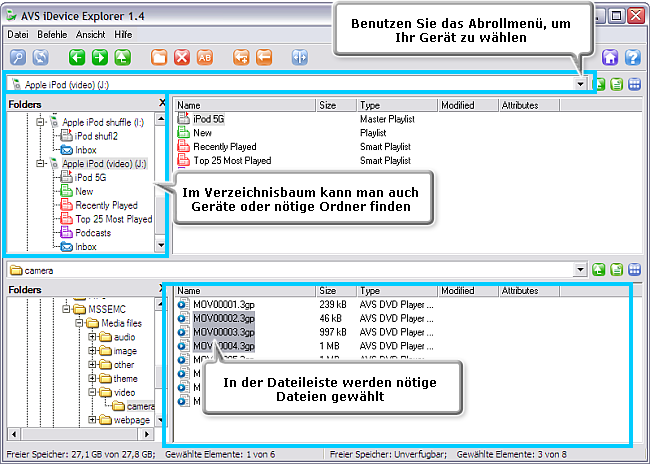
Task: Open the Apple iPod (video) device dropdown
Action: coord(580,85)
